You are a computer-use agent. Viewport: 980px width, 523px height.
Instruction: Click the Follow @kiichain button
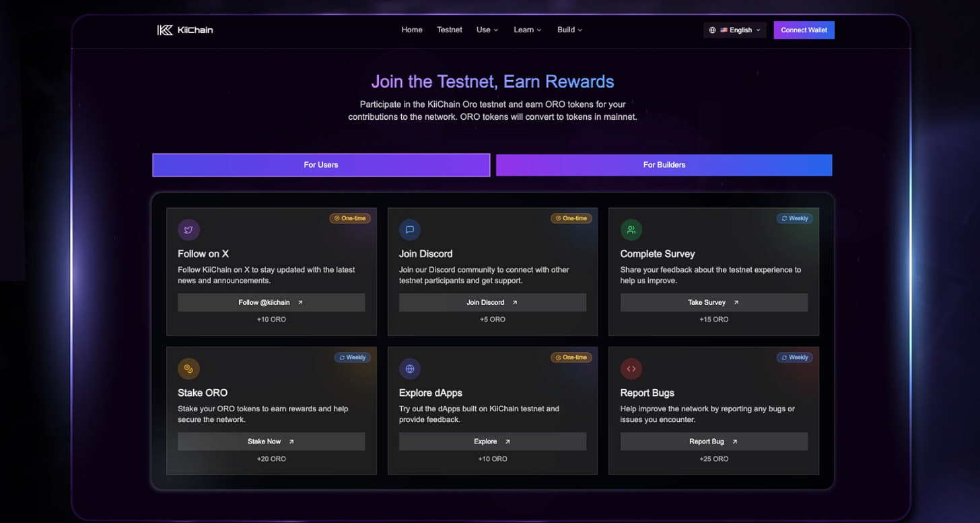(x=271, y=303)
